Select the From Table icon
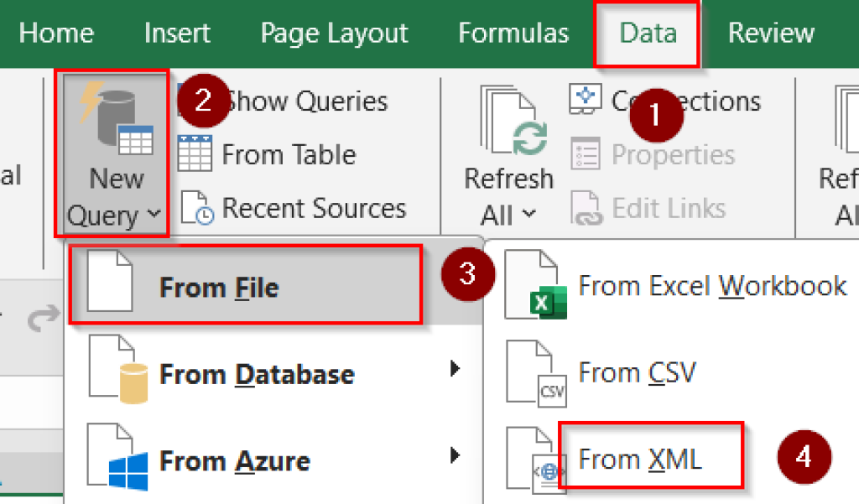 (194, 154)
